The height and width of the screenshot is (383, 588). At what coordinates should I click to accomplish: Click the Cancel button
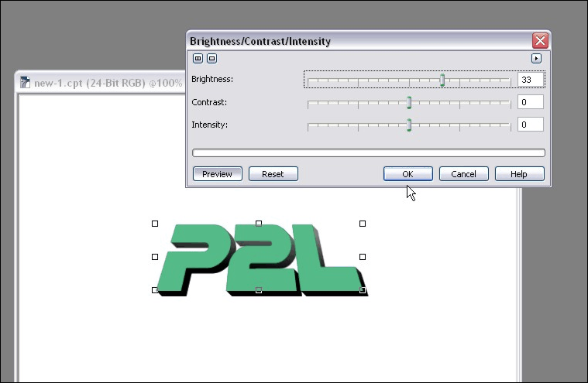(464, 174)
